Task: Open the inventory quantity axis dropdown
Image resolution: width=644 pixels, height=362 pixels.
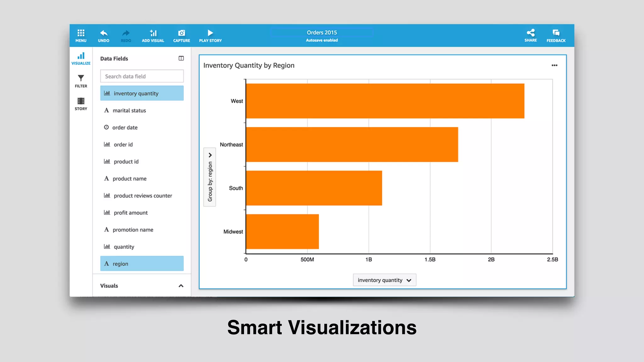Action: pyautogui.click(x=385, y=280)
